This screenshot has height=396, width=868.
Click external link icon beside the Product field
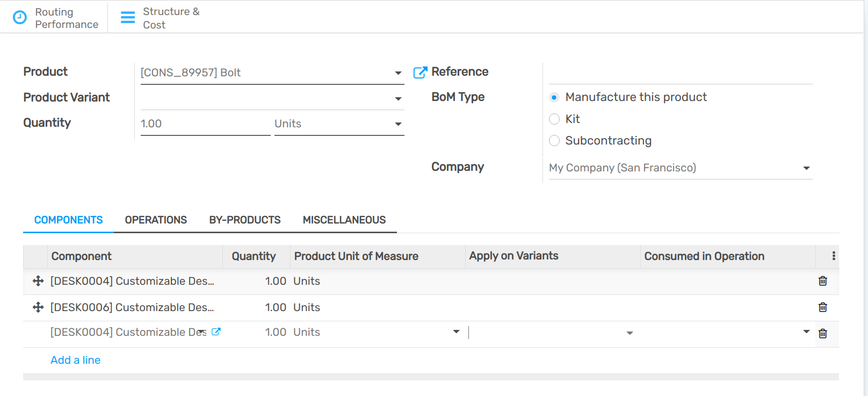pos(420,73)
